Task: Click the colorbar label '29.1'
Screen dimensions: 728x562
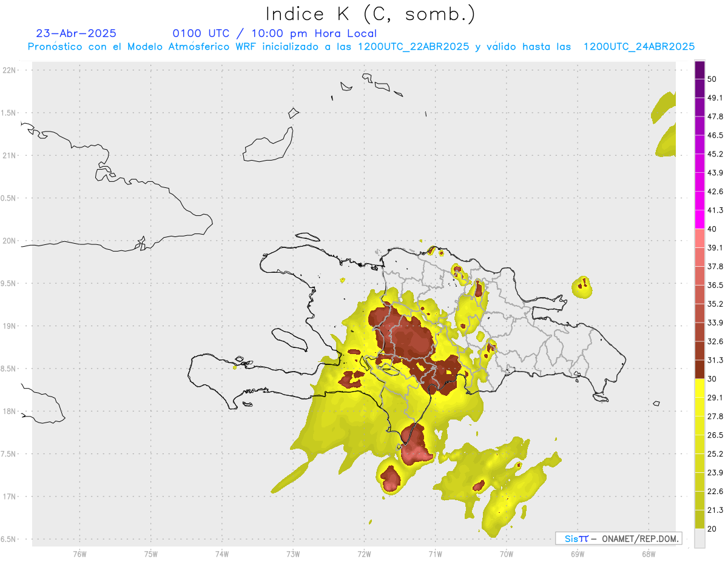Action: pos(715,398)
